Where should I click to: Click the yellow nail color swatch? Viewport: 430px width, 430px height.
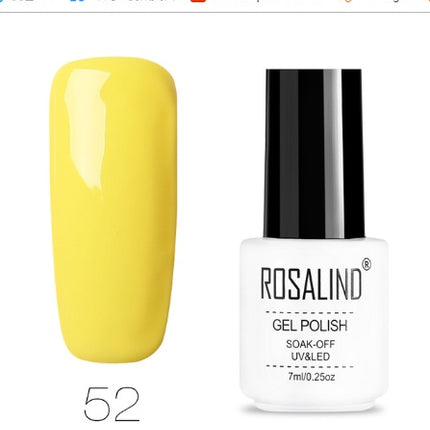tap(113, 210)
